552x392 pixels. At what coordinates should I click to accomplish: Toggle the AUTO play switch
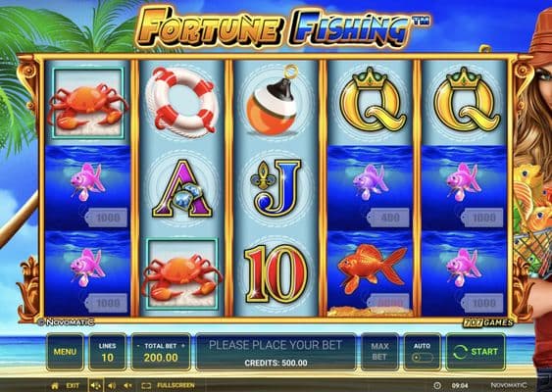[x=423, y=358]
